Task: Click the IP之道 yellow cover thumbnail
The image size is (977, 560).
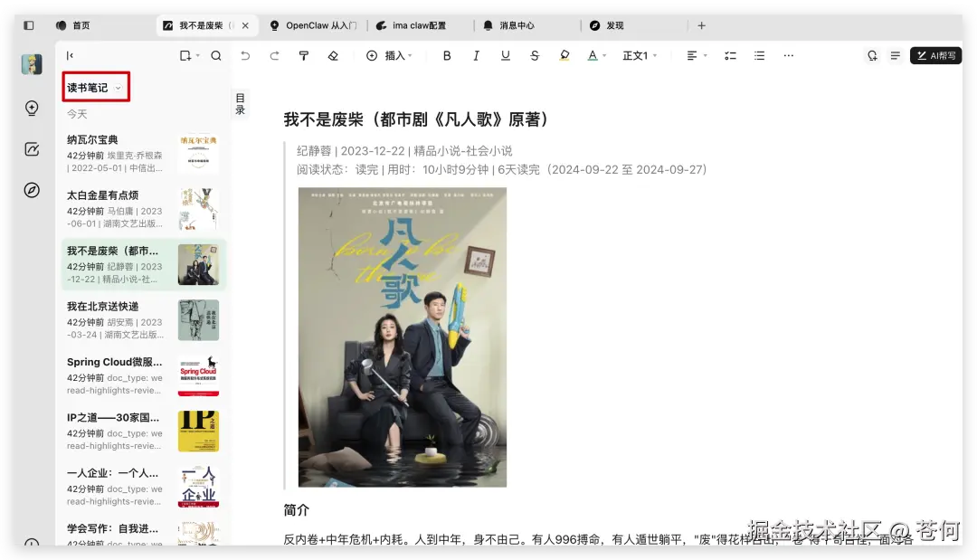Action: pyautogui.click(x=198, y=431)
